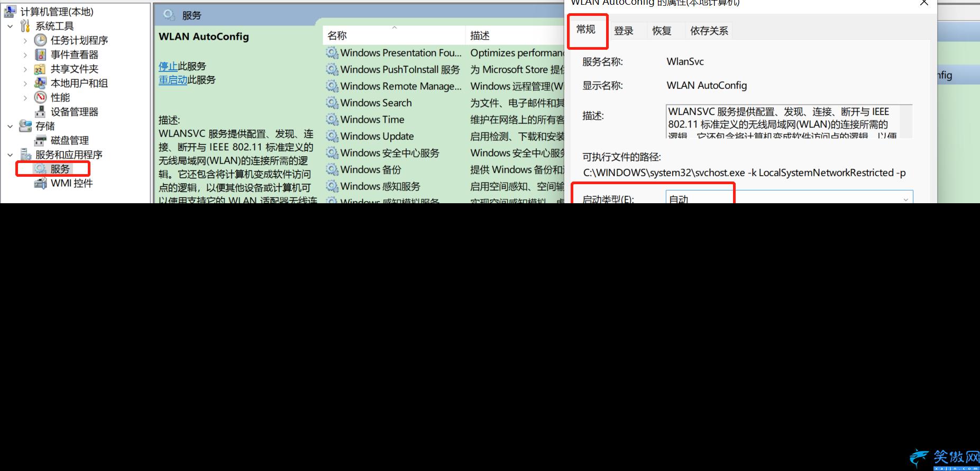Open Event Viewer icon in tree
Viewport: 980px width, 471px height.
tap(40, 55)
